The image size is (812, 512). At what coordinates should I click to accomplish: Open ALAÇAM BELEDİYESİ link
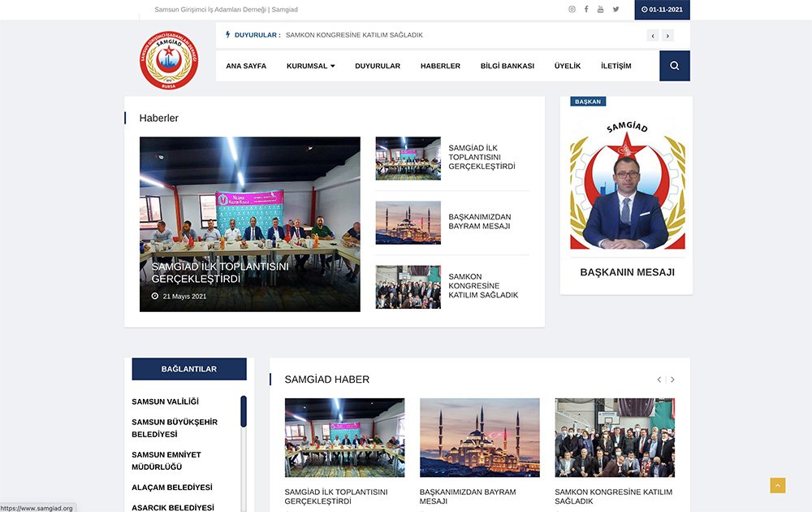pos(172,487)
